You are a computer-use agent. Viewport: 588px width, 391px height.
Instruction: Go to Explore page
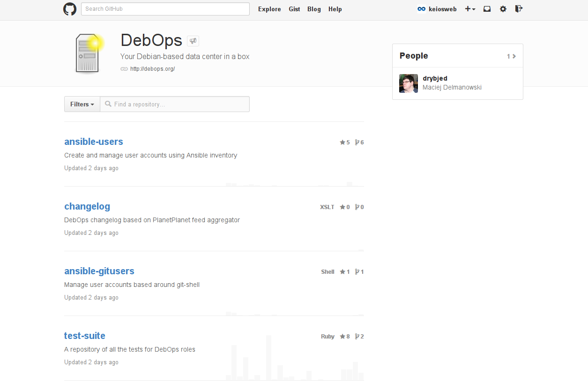coord(269,9)
